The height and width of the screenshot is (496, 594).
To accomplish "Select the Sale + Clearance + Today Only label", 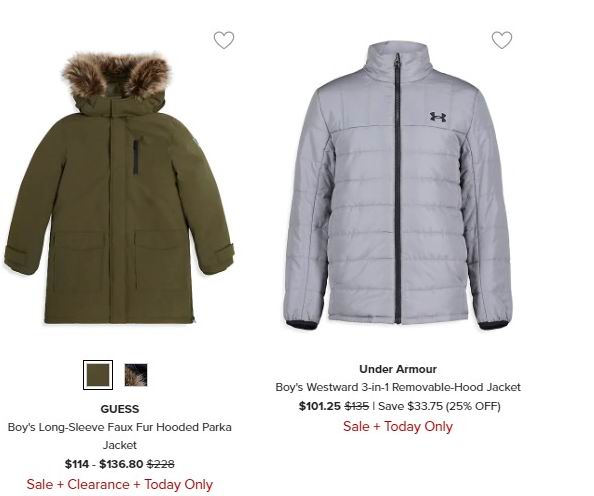I will (x=120, y=484).
